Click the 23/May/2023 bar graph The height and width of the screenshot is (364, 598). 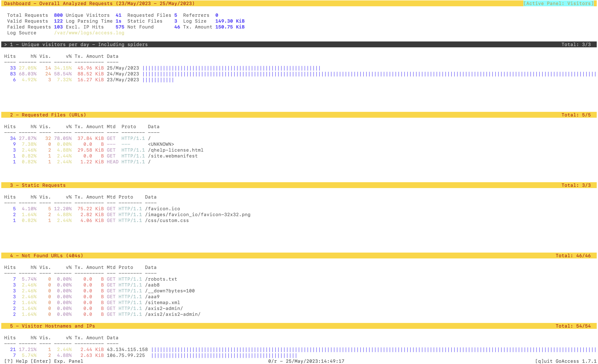point(158,80)
